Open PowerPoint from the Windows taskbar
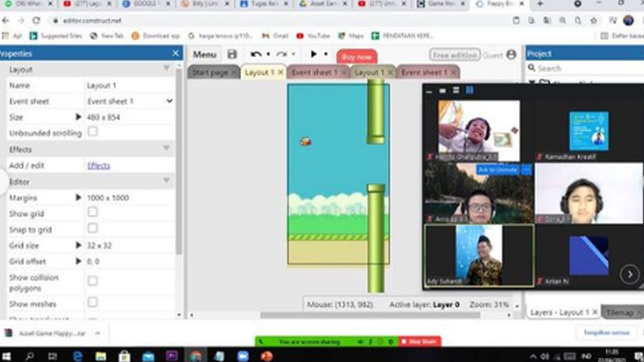 pyautogui.click(x=267, y=356)
